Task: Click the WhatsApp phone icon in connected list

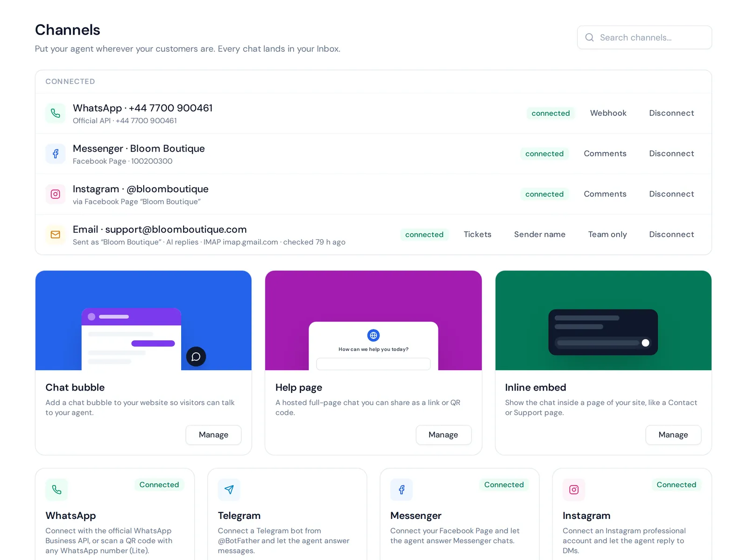Action: click(56, 113)
